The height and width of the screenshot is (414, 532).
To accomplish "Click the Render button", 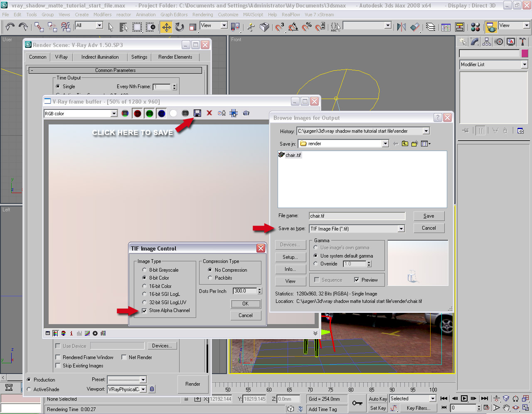I will coord(193,384).
